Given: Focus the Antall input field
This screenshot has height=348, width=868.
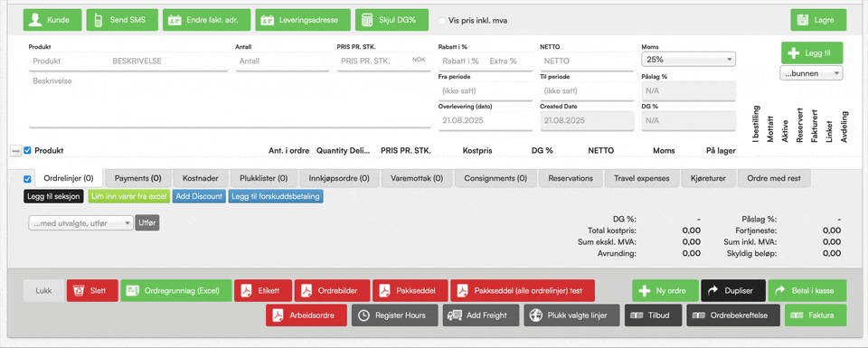Looking at the screenshot, I should pos(282,61).
